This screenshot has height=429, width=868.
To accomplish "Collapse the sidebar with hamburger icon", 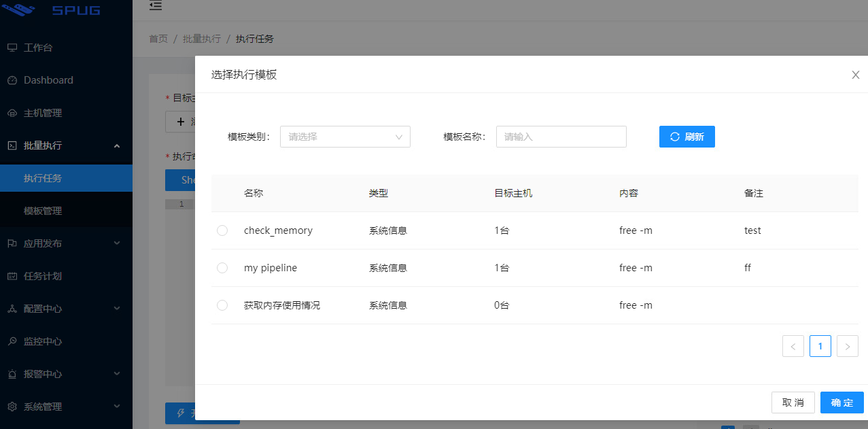I will pos(155,6).
